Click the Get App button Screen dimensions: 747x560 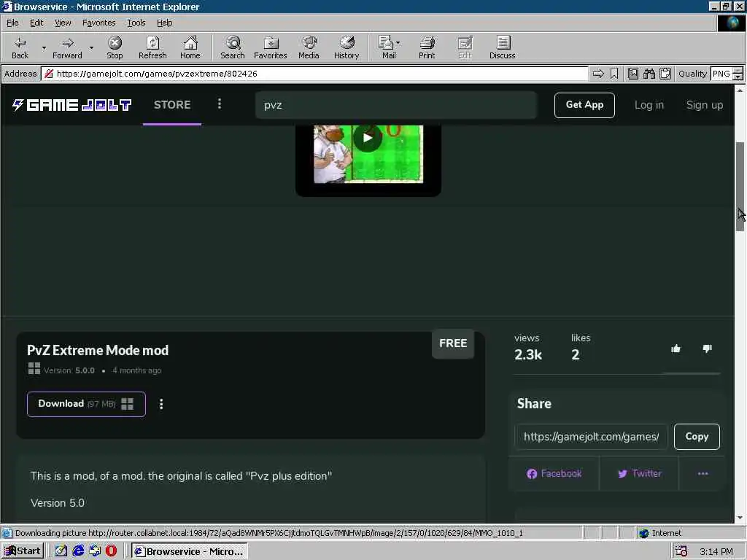[x=584, y=105]
